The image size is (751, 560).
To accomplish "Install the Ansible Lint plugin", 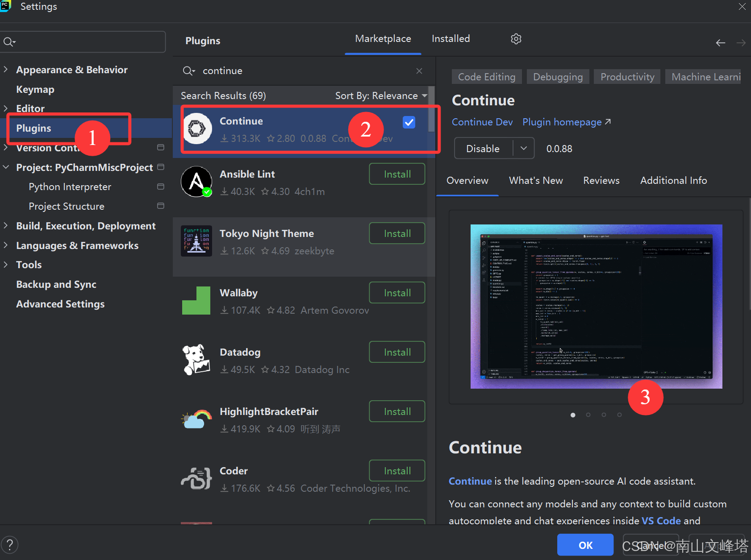I will (x=397, y=174).
